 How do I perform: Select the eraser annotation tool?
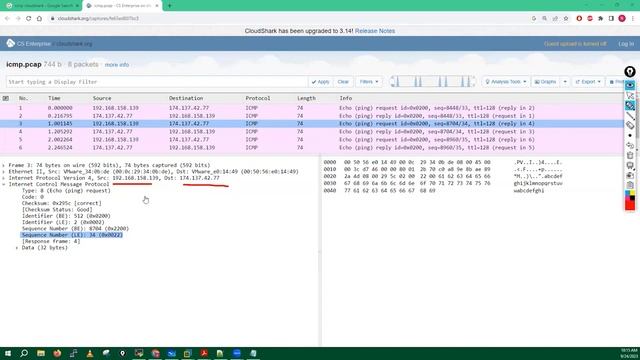[630, 125]
